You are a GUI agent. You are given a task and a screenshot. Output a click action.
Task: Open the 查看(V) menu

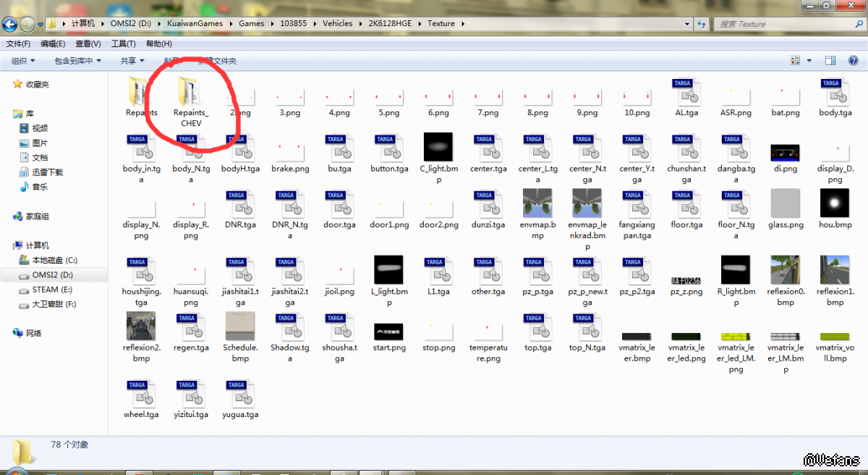[x=88, y=43]
